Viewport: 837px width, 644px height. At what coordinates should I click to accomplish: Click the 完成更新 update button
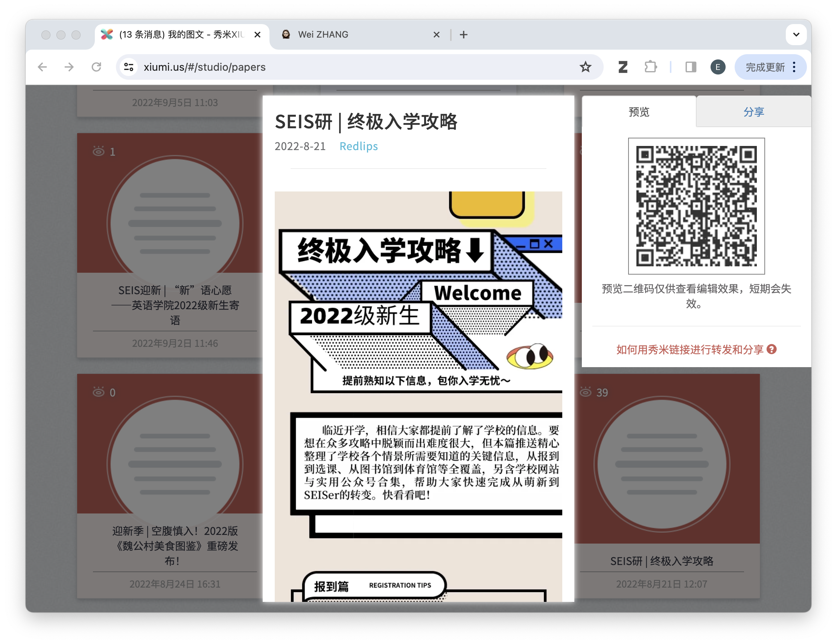(x=765, y=67)
